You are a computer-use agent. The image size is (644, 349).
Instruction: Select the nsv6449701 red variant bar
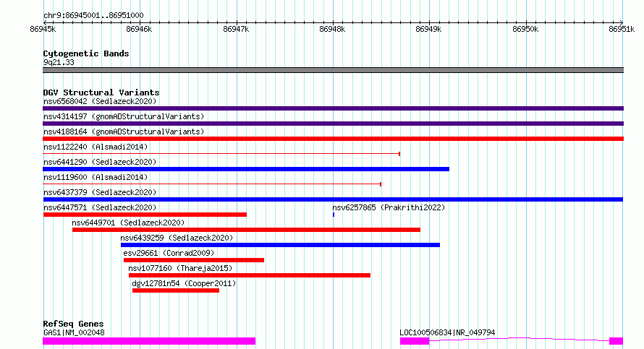247,230
